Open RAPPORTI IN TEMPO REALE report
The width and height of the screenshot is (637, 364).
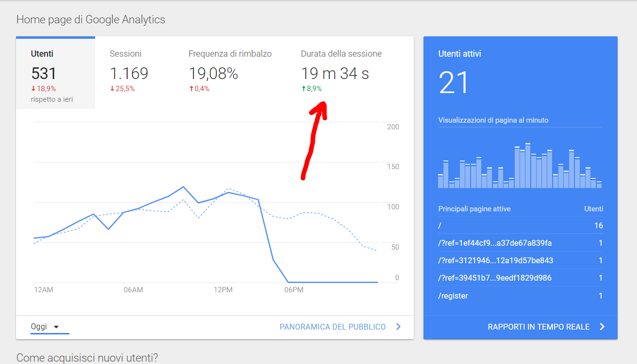[539, 327]
